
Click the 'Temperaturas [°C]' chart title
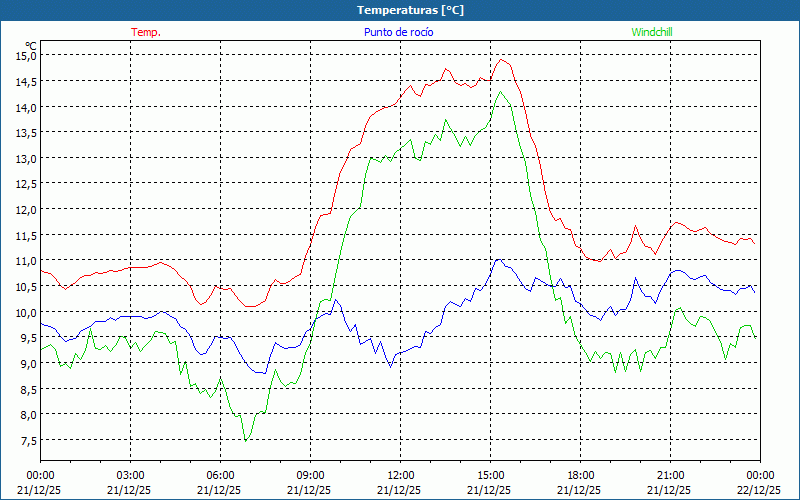[410, 10]
